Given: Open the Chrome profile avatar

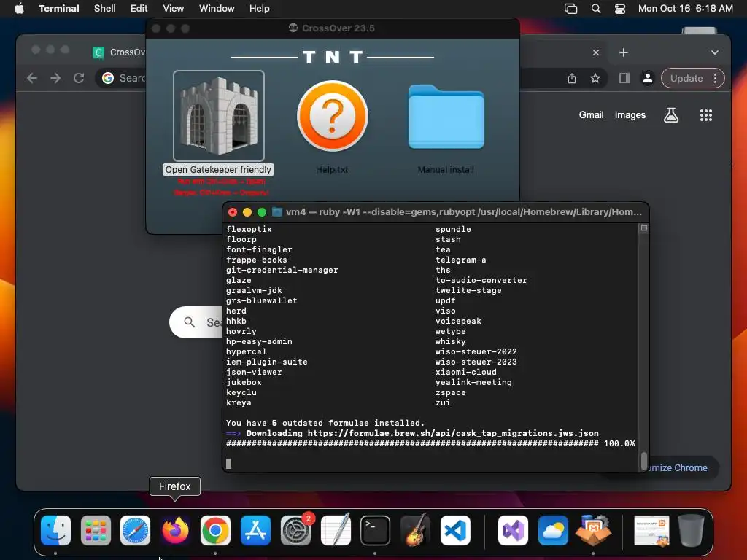Looking at the screenshot, I should coord(648,78).
